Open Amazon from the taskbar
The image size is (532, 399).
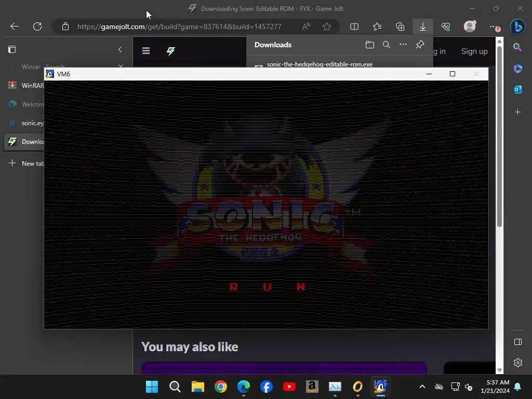click(x=312, y=387)
